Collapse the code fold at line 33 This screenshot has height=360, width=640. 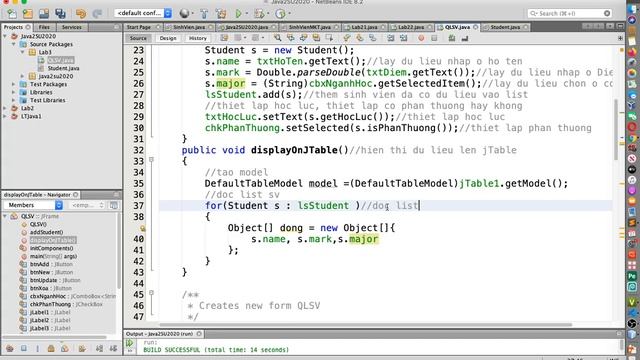[151, 160]
